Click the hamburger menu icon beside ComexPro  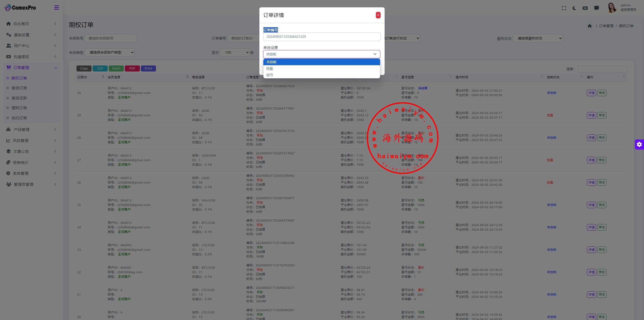(x=57, y=8)
